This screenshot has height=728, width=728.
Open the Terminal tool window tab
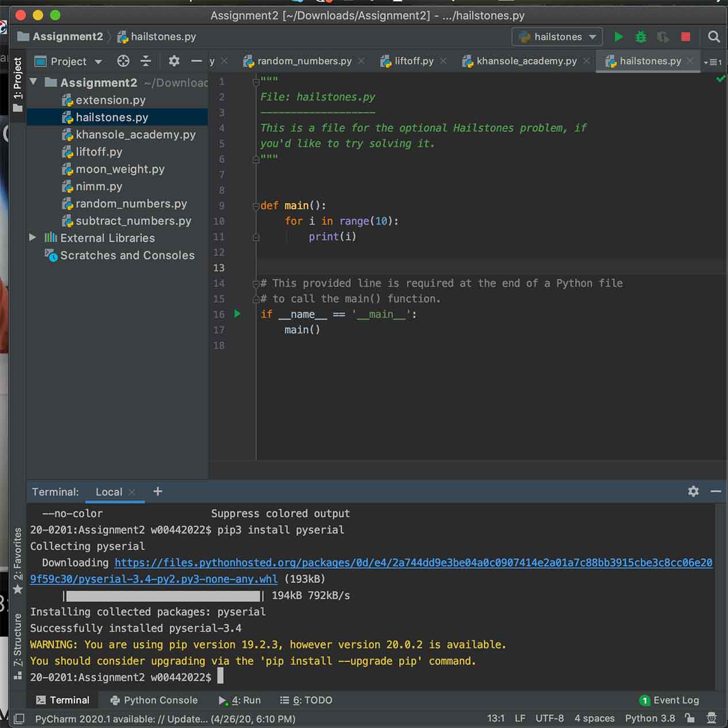point(63,700)
